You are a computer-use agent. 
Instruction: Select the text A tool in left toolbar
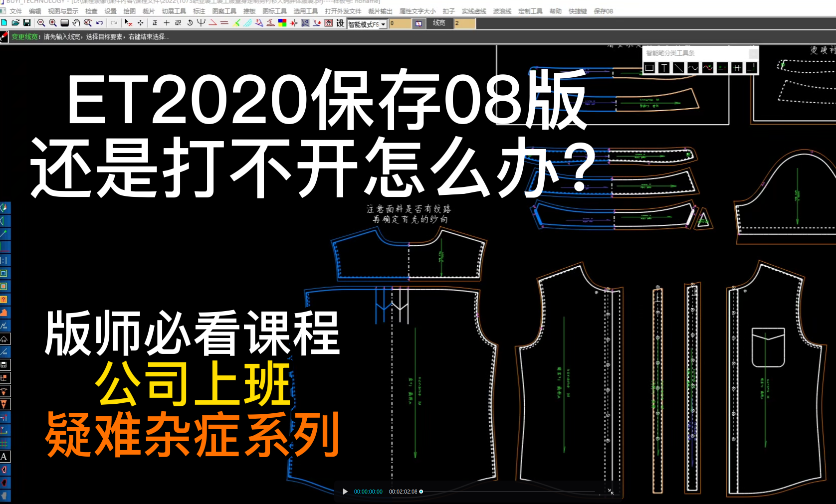(4, 457)
